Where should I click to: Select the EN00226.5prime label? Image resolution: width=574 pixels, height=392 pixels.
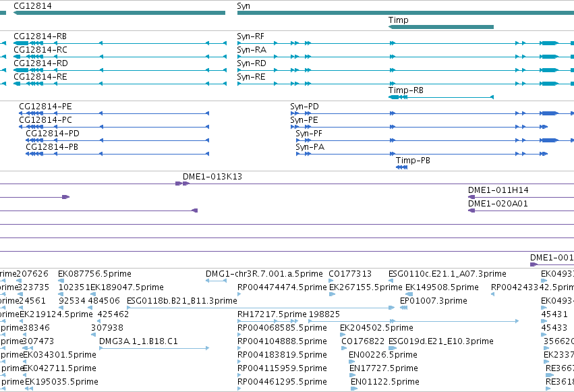383,355
